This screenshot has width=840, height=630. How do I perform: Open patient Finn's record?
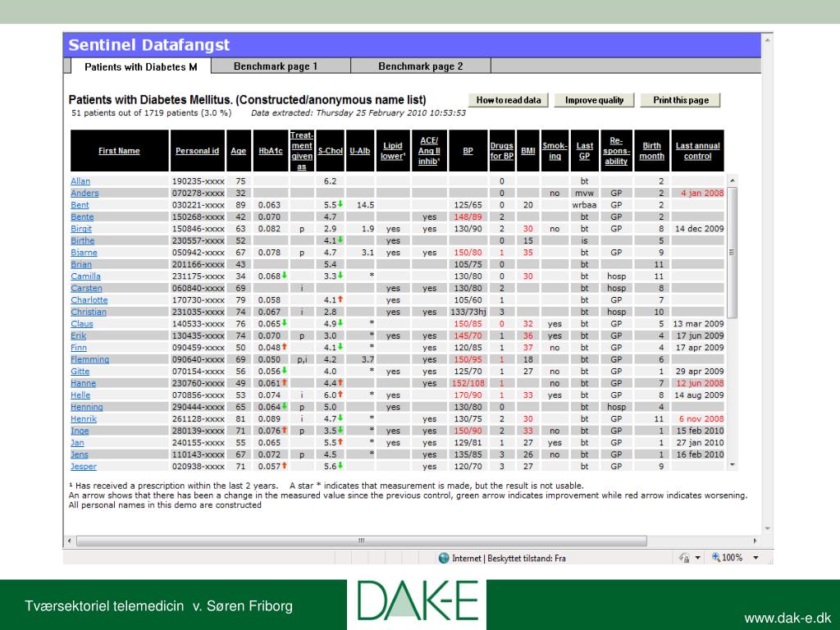(x=79, y=348)
